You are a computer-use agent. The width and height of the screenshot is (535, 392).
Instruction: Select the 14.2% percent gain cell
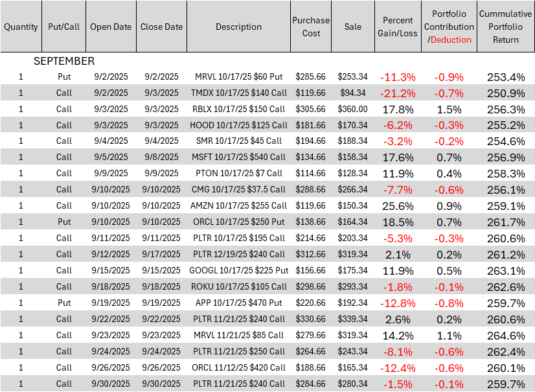[398, 336]
